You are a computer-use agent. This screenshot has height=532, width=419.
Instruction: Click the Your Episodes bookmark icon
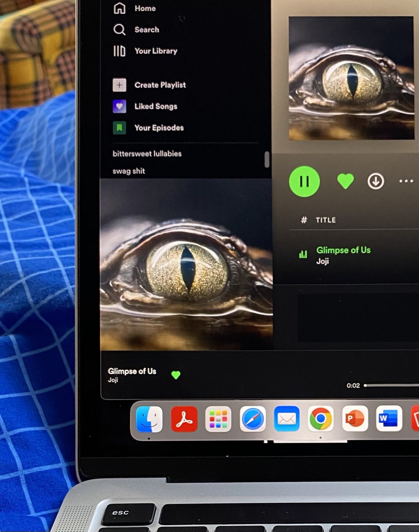coord(119,128)
